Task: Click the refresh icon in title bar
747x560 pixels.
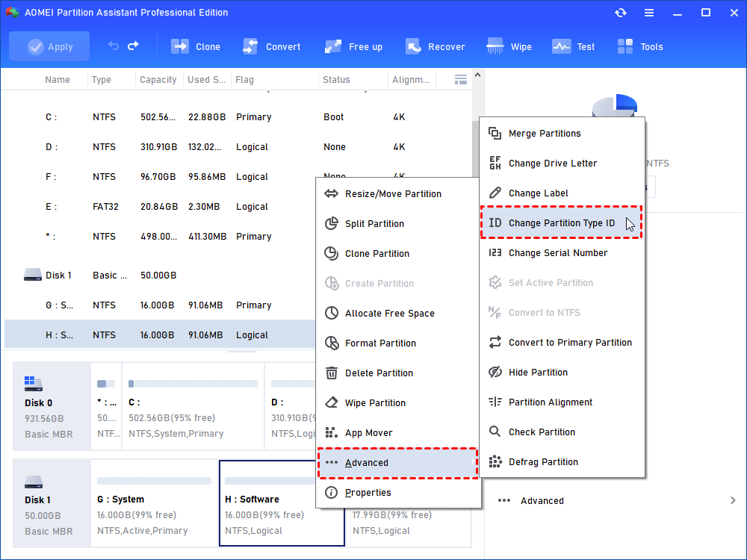Action: (x=620, y=13)
